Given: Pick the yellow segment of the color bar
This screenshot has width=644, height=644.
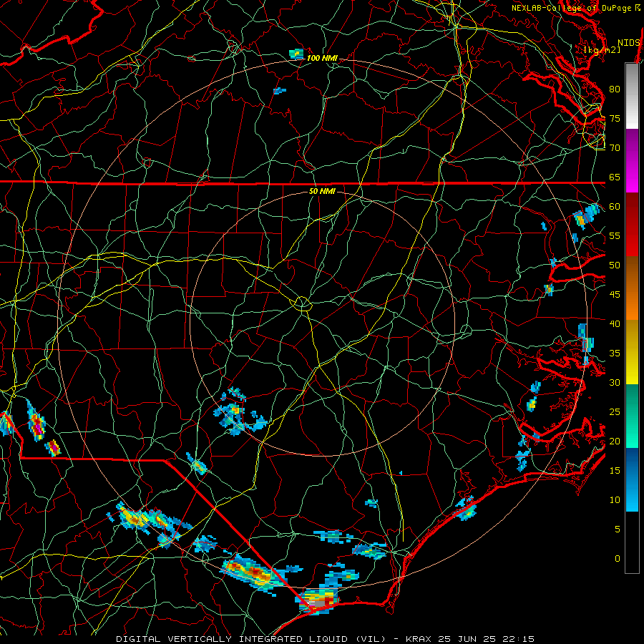Looking at the screenshot, I should [x=632, y=352].
